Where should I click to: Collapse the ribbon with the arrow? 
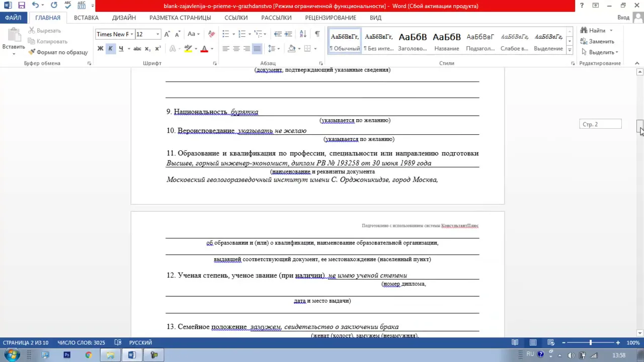click(x=637, y=63)
